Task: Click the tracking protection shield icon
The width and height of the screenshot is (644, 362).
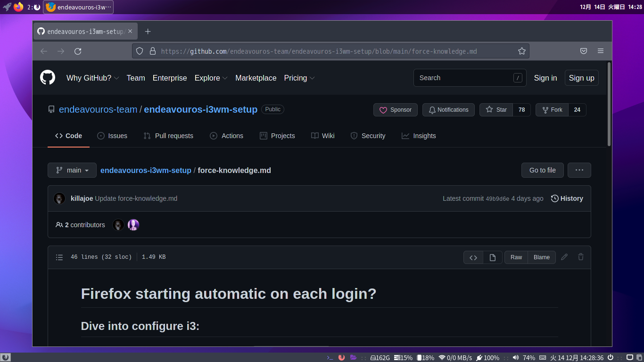Action: tap(140, 51)
